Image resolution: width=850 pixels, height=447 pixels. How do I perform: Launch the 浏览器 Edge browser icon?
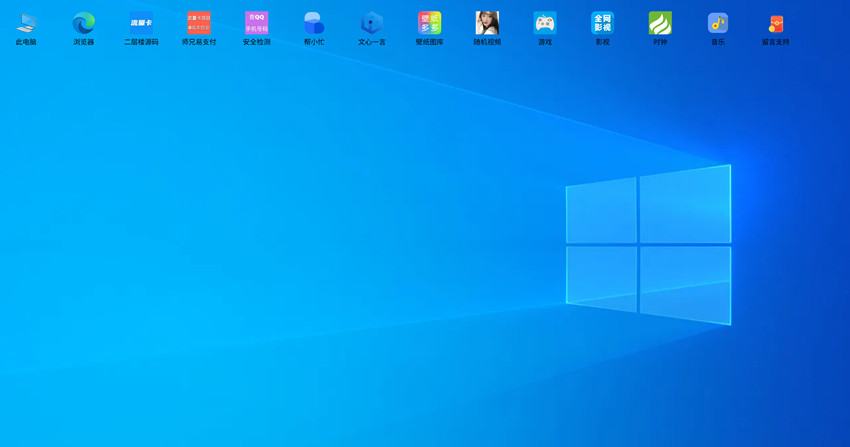click(x=83, y=23)
